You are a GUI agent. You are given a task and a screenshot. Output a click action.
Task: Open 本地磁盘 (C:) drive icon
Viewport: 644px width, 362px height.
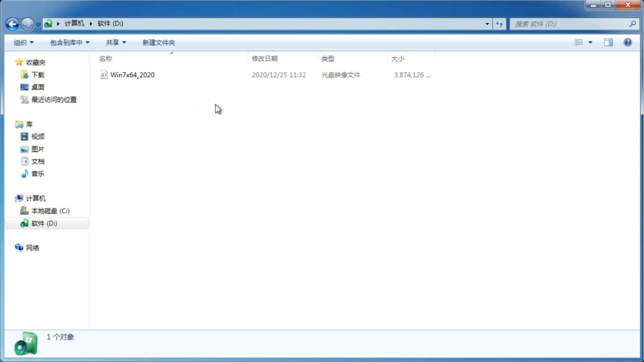point(24,211)
